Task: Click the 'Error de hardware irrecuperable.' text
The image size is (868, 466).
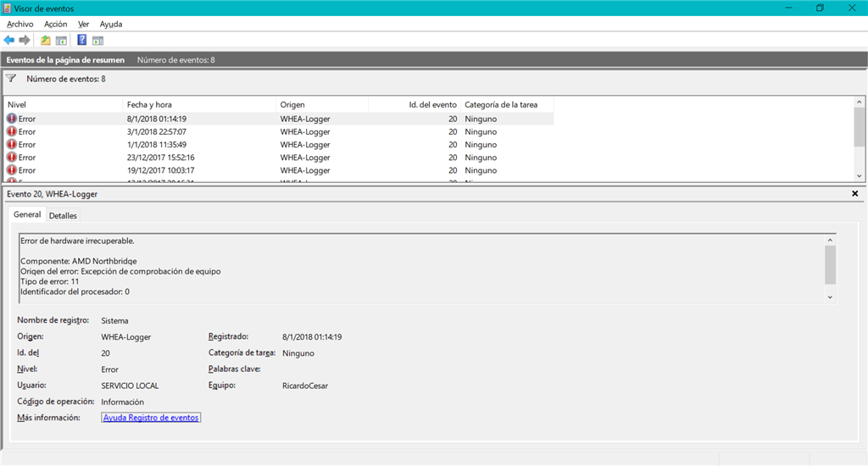Action: coord(77,241)
